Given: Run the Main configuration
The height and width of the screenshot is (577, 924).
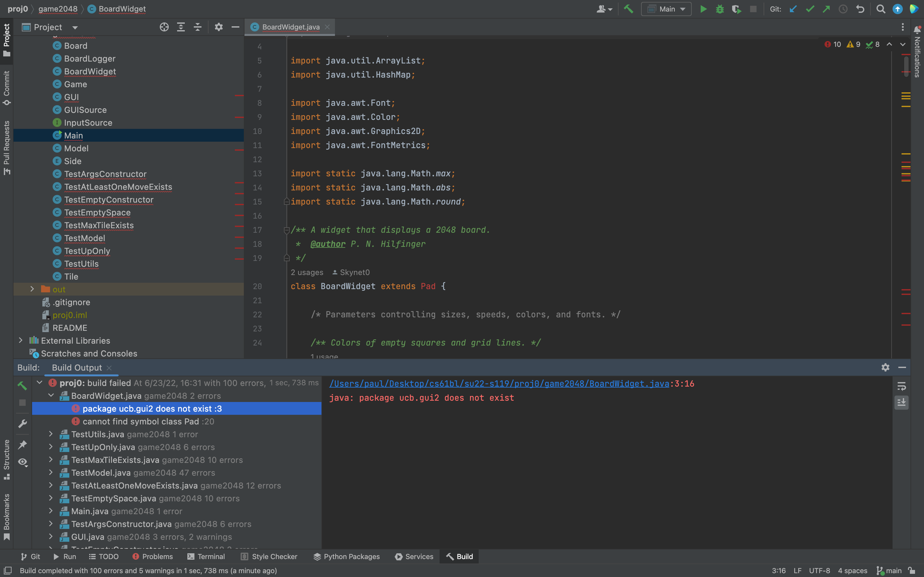Looking at the screenshot, I should pos(703,9).
